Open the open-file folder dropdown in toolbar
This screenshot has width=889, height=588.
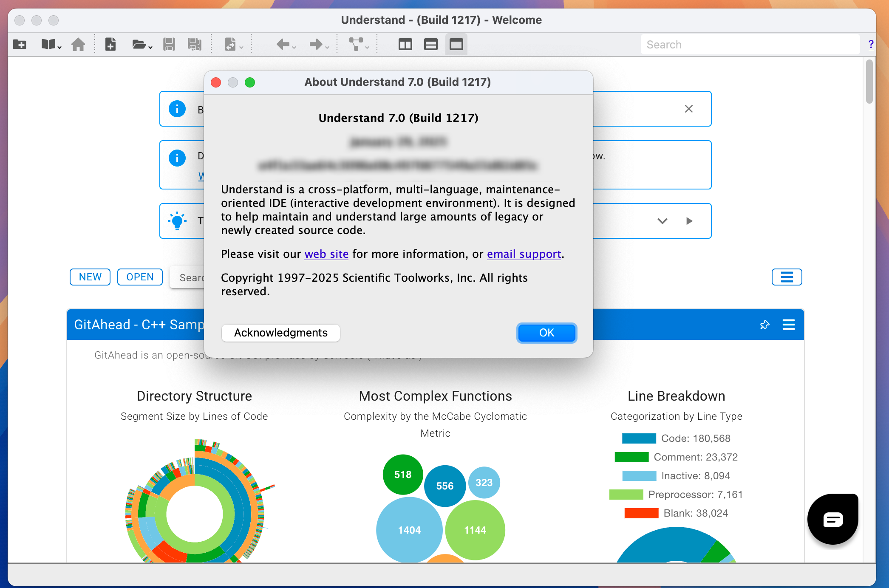pyautogui.click(x=142, y=44)
